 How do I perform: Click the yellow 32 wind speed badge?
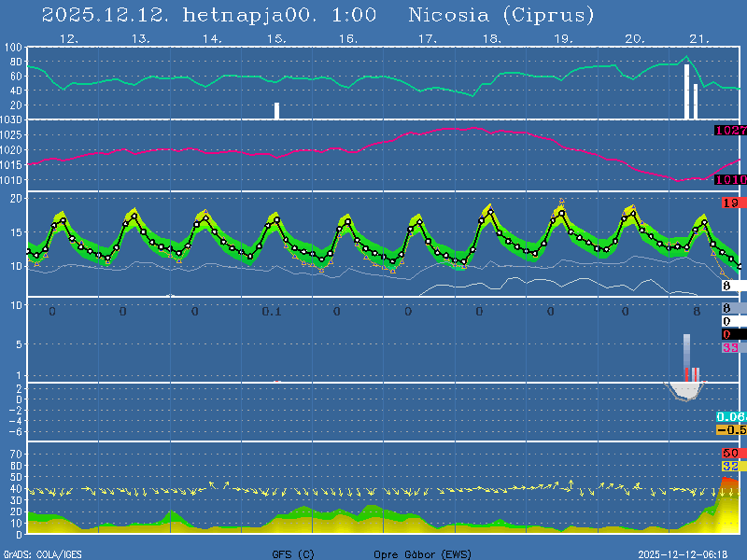pos(731,466)
